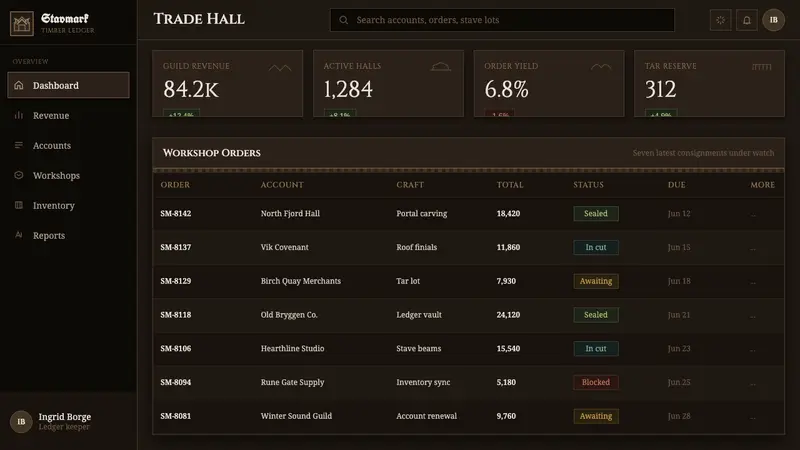800x450 pixels.
Task: Click the Accounts list icon
Action: pos(19,145)
